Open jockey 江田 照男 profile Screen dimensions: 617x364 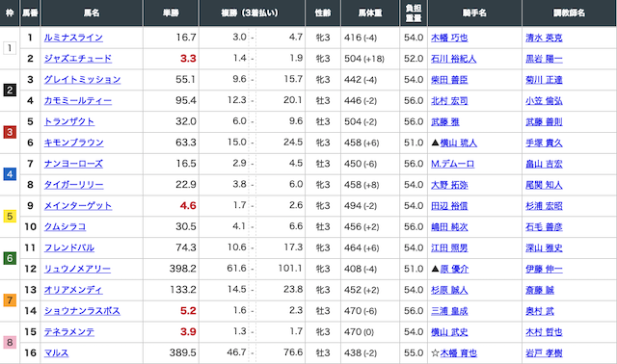pyautogui.click(x=449, y=248)
